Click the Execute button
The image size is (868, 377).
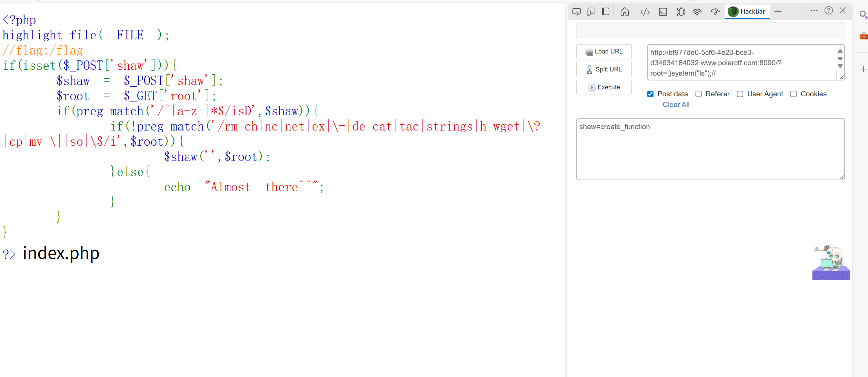pos(604,87)
